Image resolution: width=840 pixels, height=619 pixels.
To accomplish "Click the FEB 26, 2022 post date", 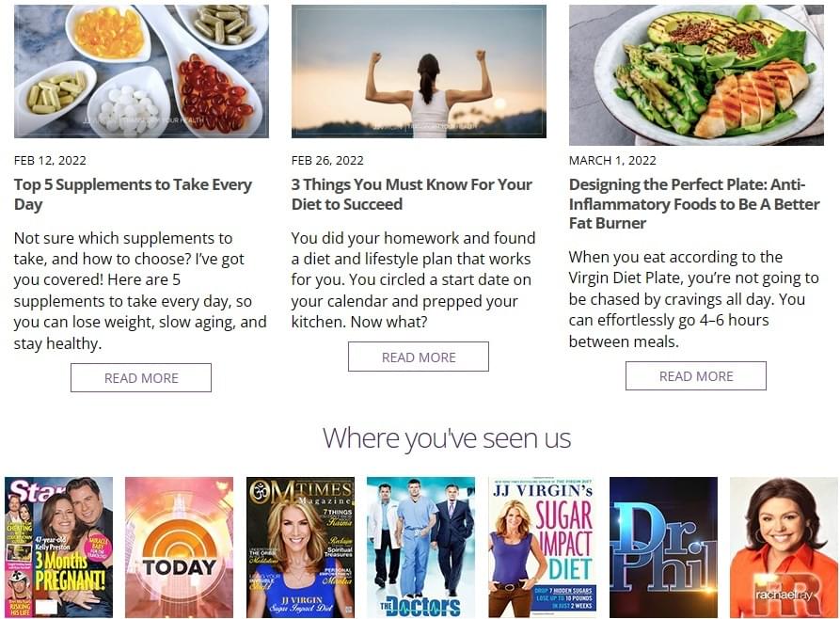I will point(327,160).
